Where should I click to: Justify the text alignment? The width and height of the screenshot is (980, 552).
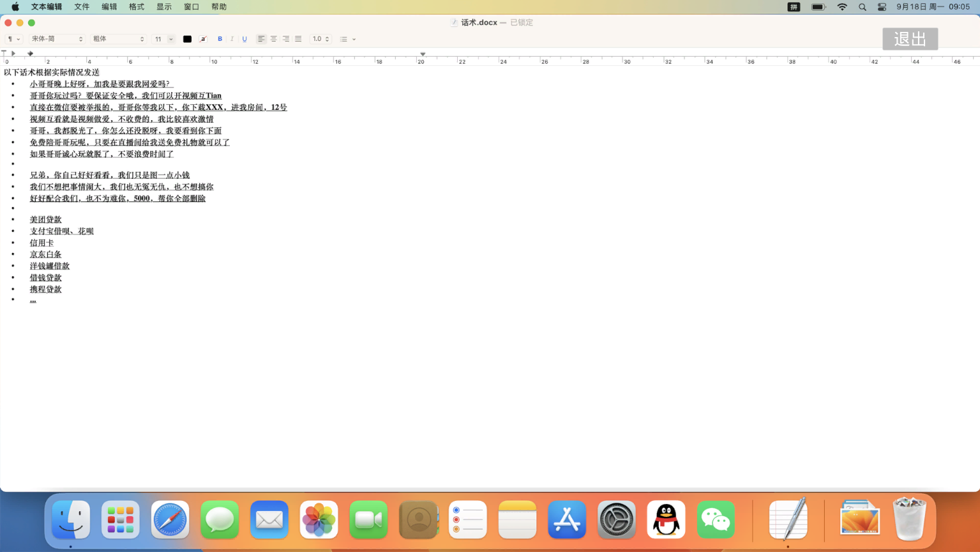pos(298,39)
